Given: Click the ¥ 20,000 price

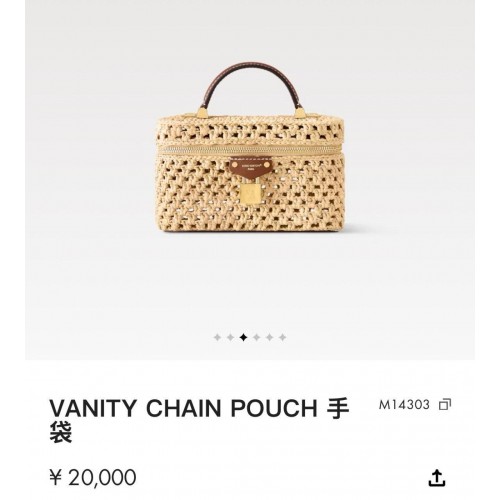Looking at the screenshot, I should pos(93,477).
